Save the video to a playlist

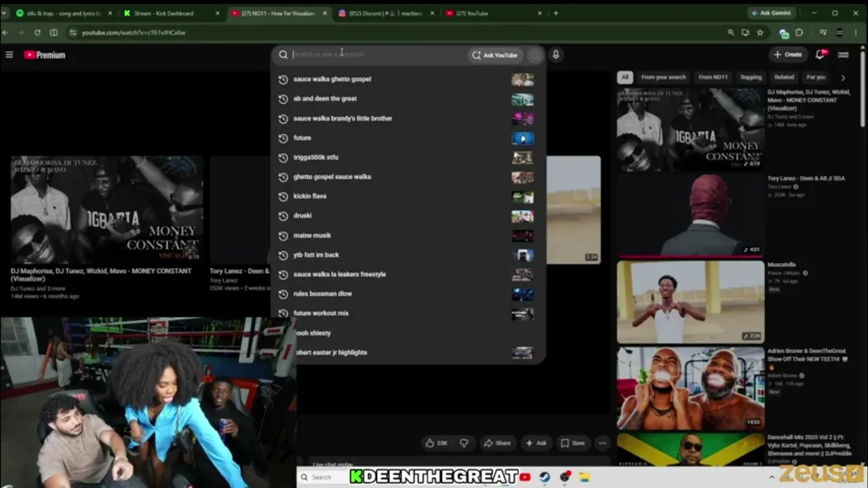coord(573,443)
